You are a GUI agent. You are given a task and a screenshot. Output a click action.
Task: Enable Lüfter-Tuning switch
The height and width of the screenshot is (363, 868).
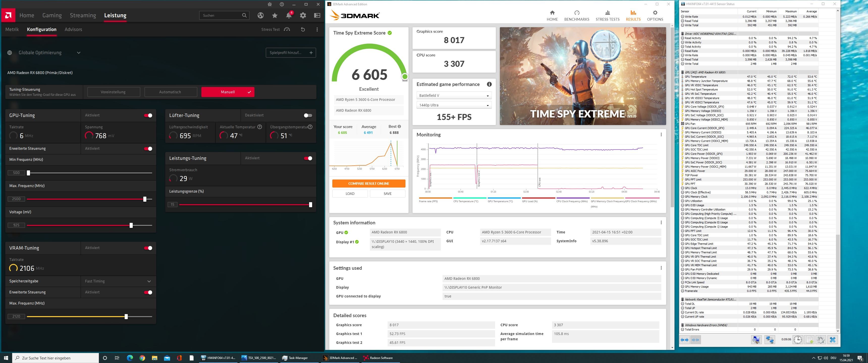pos(308,115)
